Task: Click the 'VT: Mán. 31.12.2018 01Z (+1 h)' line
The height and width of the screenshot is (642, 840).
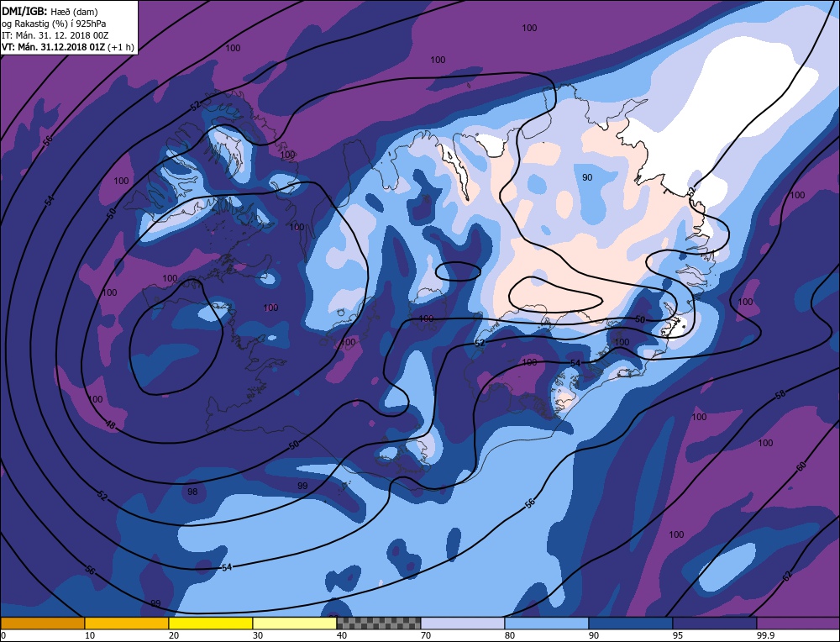Action: pyautogui.click(x=67, y=47)
